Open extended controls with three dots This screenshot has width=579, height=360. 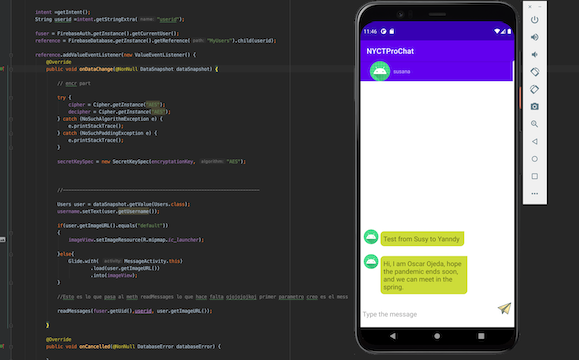click(534, 193)
